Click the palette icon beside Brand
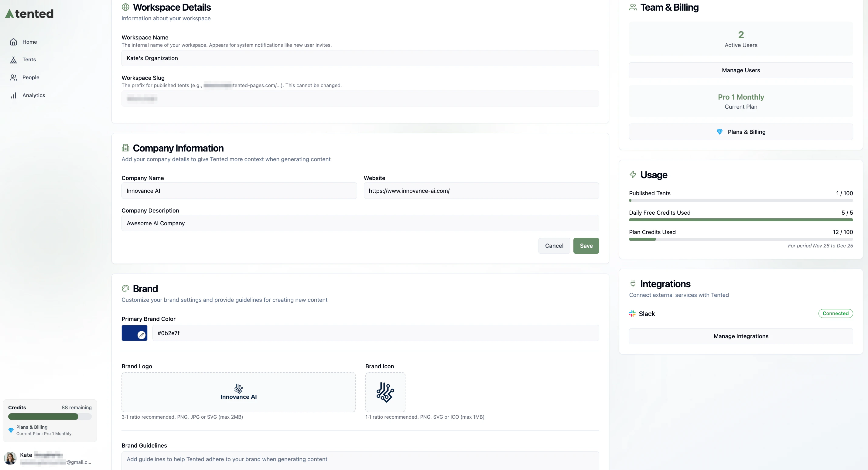The width and height of the screenshot is (868, 470). pyautogui.click(x=125, y=288)
